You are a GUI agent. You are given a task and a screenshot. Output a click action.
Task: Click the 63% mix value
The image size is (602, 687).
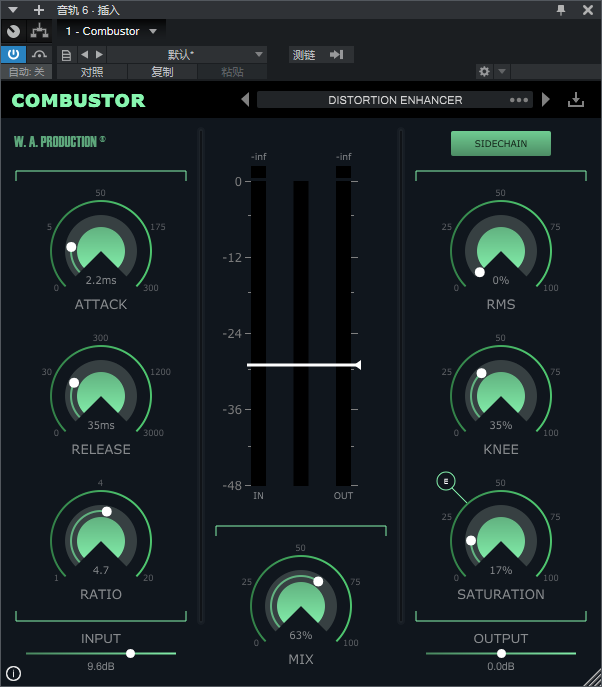[x=301, y=635]
